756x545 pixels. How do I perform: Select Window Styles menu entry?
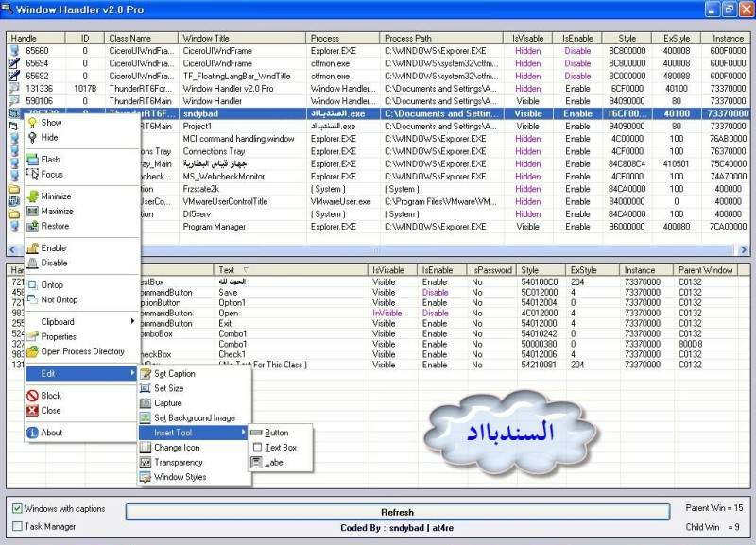click(194, 477)
